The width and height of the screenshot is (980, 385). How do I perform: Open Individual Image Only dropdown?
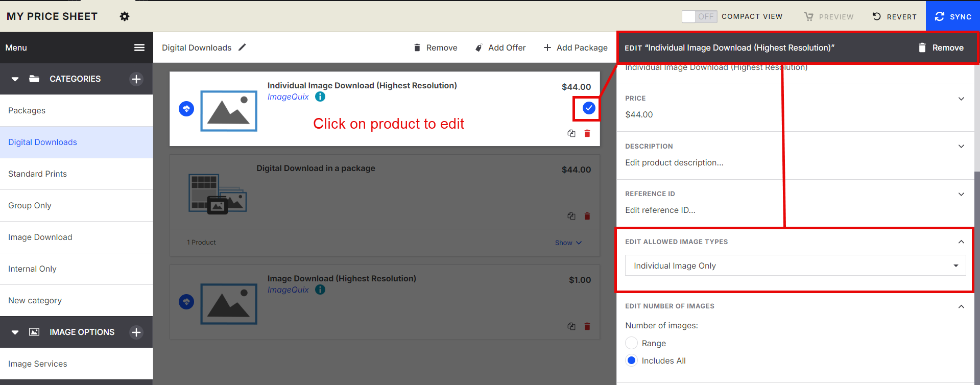(795, 266)
